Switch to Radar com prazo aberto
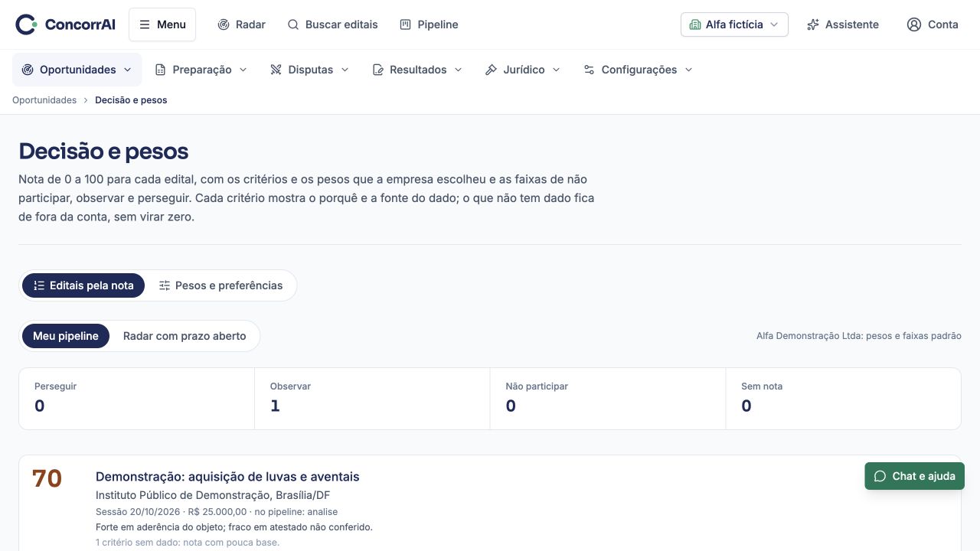This screenshot has height=551, width=980. [x=185, y=336]
